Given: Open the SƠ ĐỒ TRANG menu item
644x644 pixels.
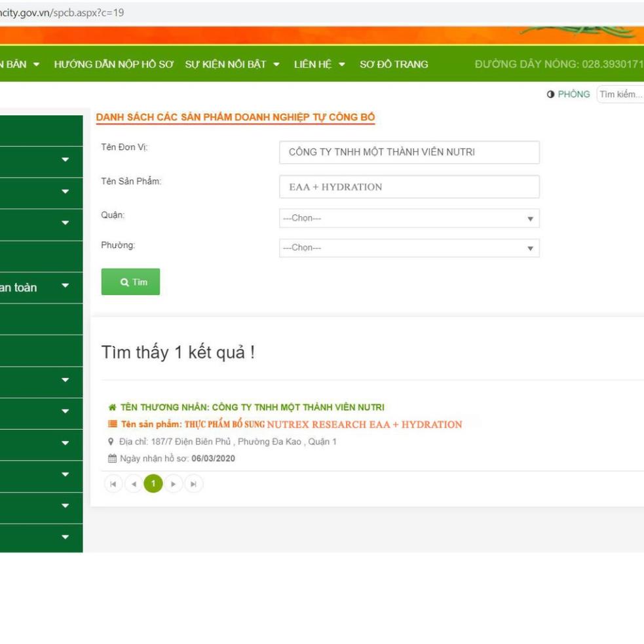Looking at the screenshot, I should pos(394,64).
